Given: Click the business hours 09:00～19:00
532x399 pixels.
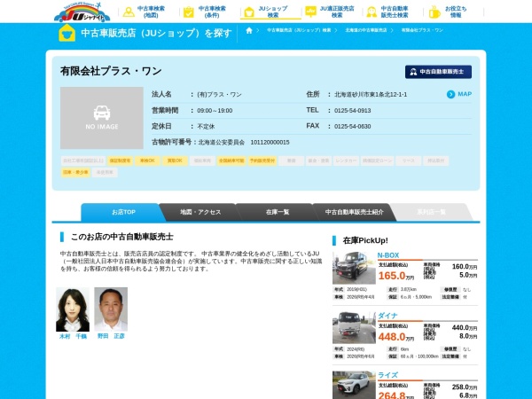Looking at the screenshot, I should tap(215, 111).
